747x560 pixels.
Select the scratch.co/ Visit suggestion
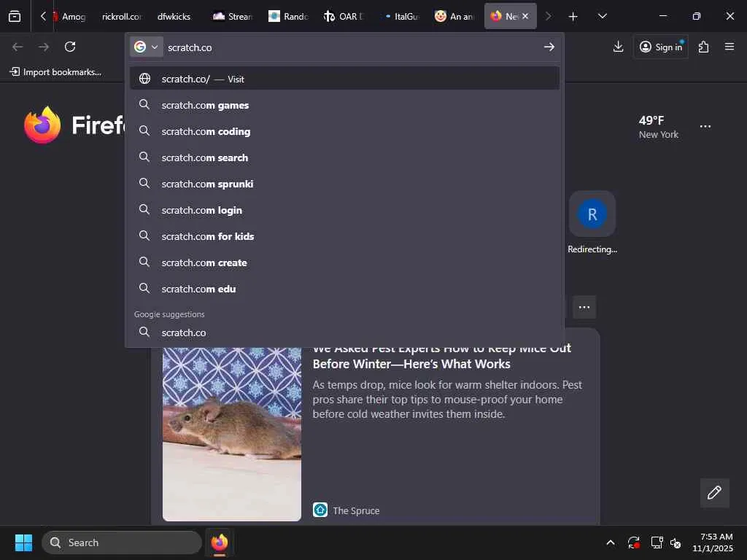(344, 79)
